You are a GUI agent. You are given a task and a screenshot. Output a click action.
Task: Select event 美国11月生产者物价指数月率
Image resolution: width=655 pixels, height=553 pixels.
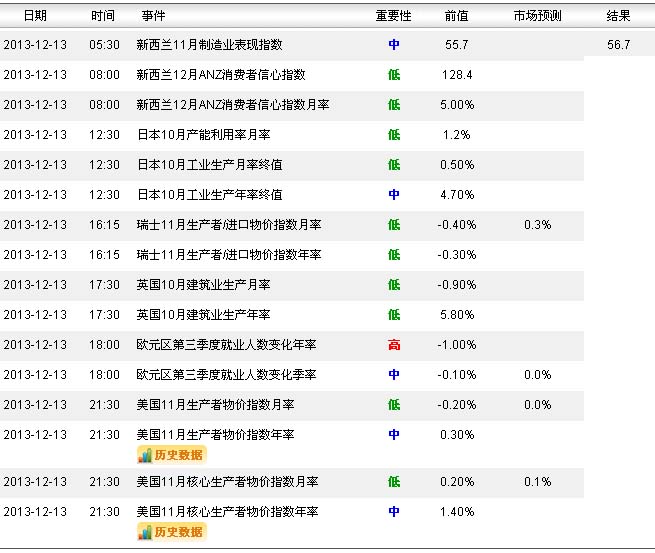point(216,405)
